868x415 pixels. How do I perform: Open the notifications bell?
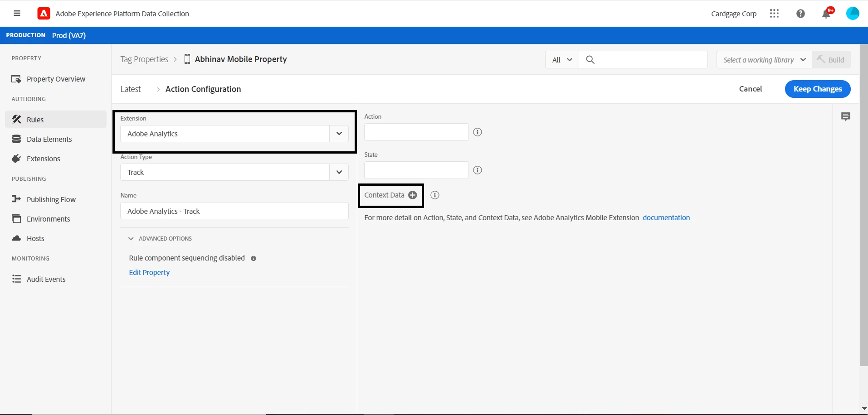[x=826, y=14]
